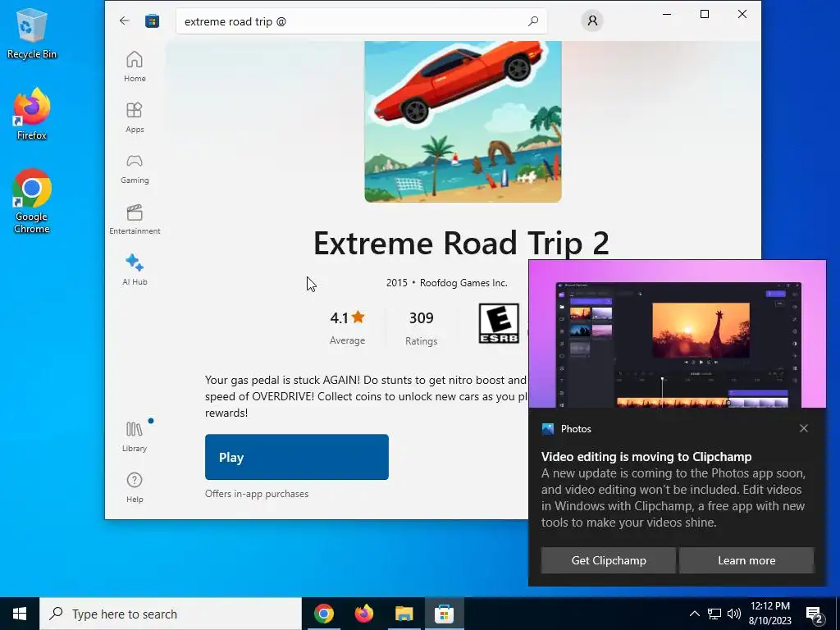
Task: Click Learn more in the notification
Action: point(746,560)
